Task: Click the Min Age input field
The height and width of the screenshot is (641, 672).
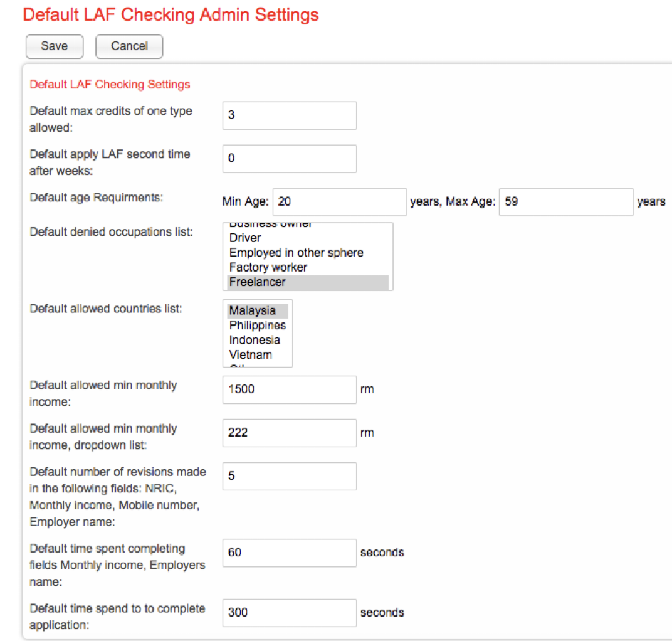Action: pyautogui.click(x=340, y=202)
